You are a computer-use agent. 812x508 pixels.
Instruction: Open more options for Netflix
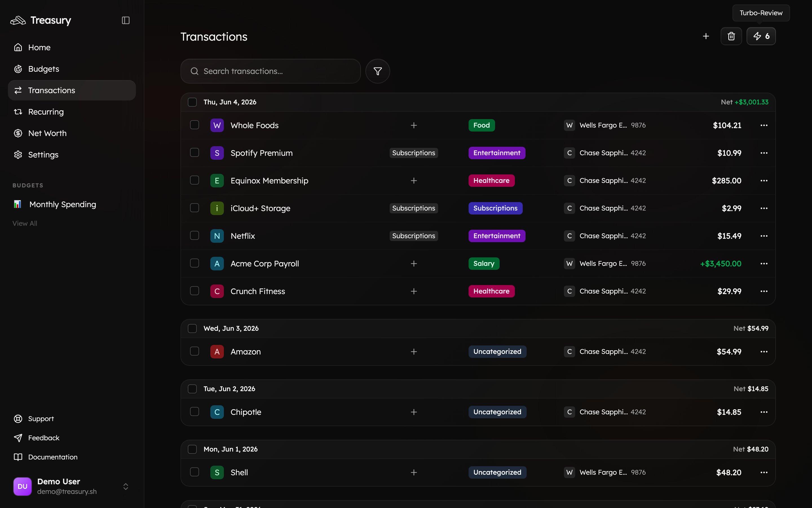tap(764, 236)
